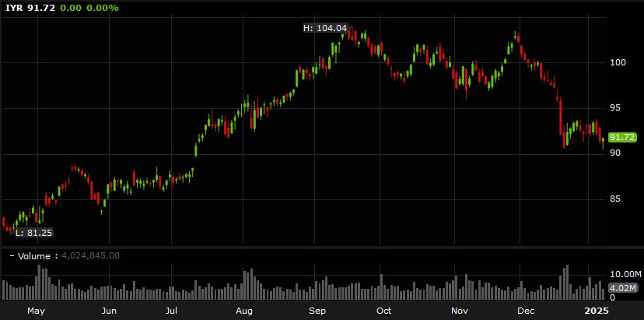This screenshot has width=644, height=320.
Task: Click the H: 104.04 high label
Action: (x=325, y=28)
